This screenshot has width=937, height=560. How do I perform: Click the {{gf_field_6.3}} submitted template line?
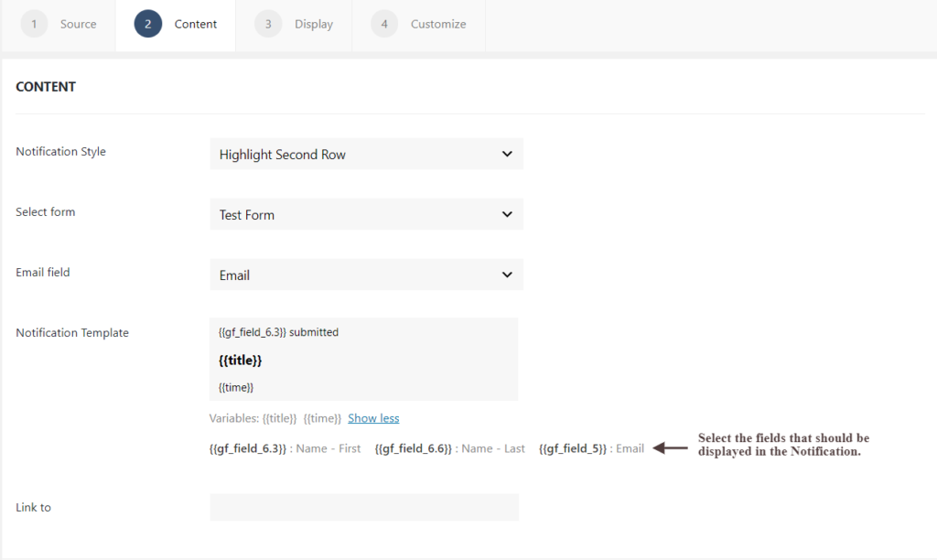(x=278, y=332)
